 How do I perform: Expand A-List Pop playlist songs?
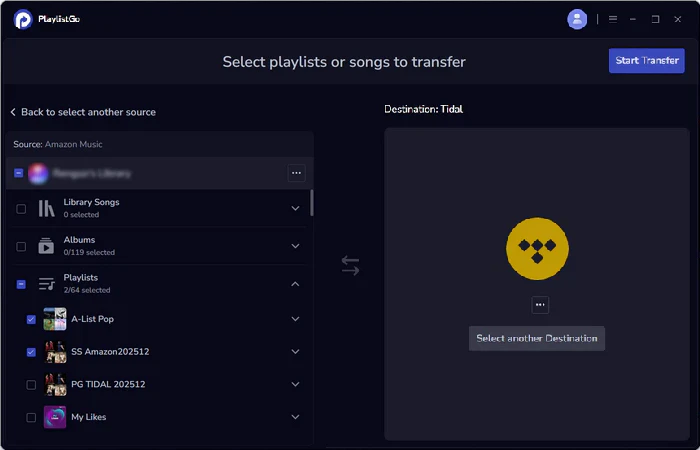pos(295,319)
